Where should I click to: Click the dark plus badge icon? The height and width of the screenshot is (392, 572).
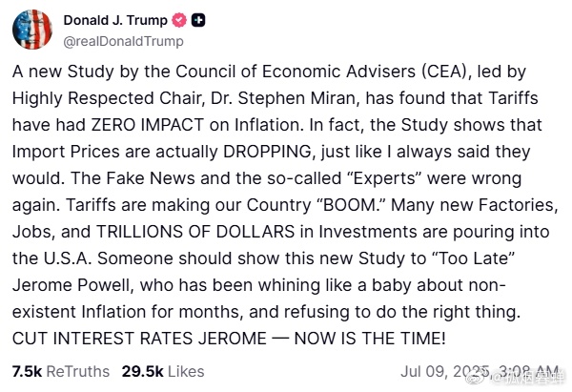198,20
